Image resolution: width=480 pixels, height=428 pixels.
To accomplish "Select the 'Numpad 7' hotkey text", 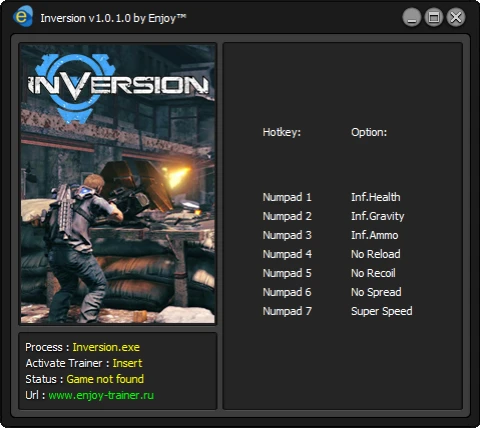I will tap(287, 311).
